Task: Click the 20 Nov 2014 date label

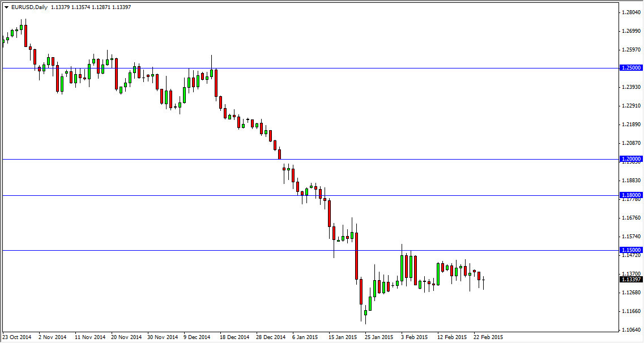Action: tap(126, 337)
